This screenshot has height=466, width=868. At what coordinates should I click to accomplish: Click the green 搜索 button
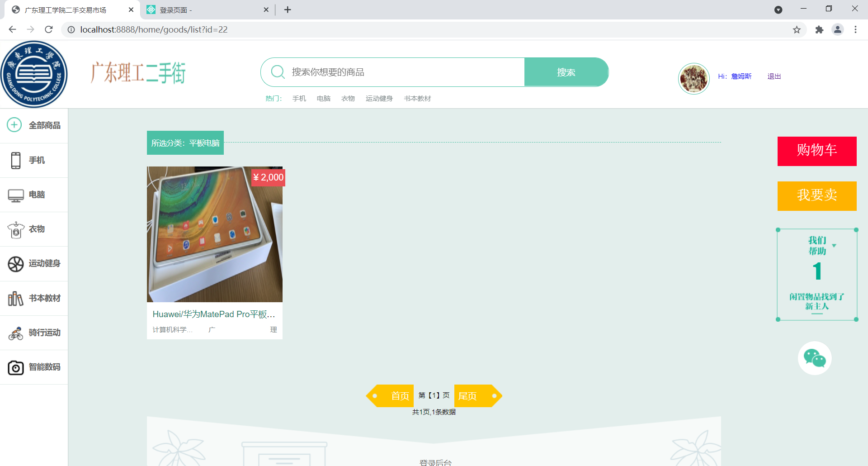click(566, 72)
